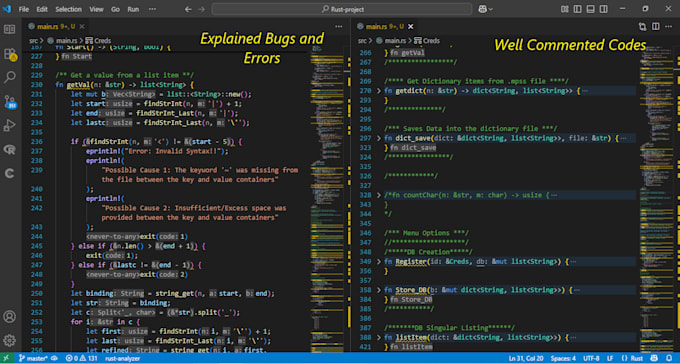The height and width of the screenshot is (364, 680).
Task: Click main.rs breadcrumb in right editor
Action: (390, 41)
